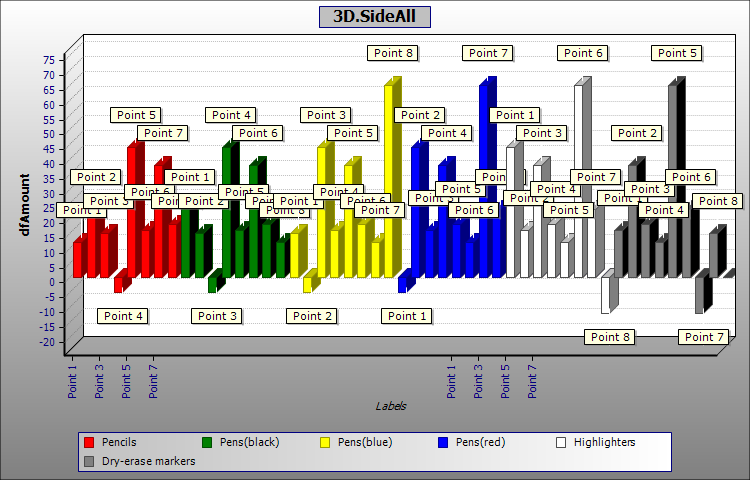The height and width of the screenshot is (480, 750).
Task: Click the blue Pens(red) legend swatch
Action: point(443,442)
